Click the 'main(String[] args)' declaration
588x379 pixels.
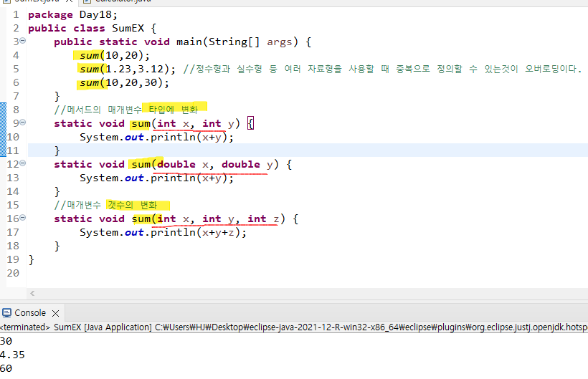pyautogui.click(x=237, y=42)
